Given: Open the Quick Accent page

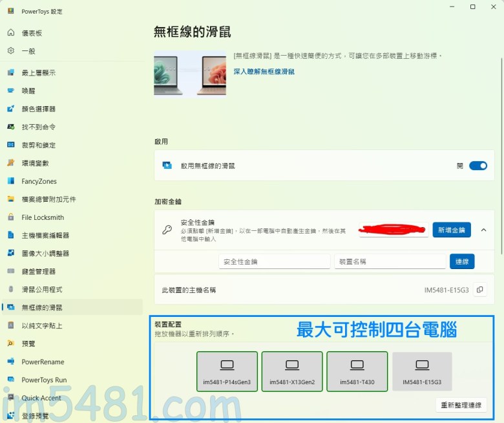Looking at the screenshot, I should pos(74,398).
